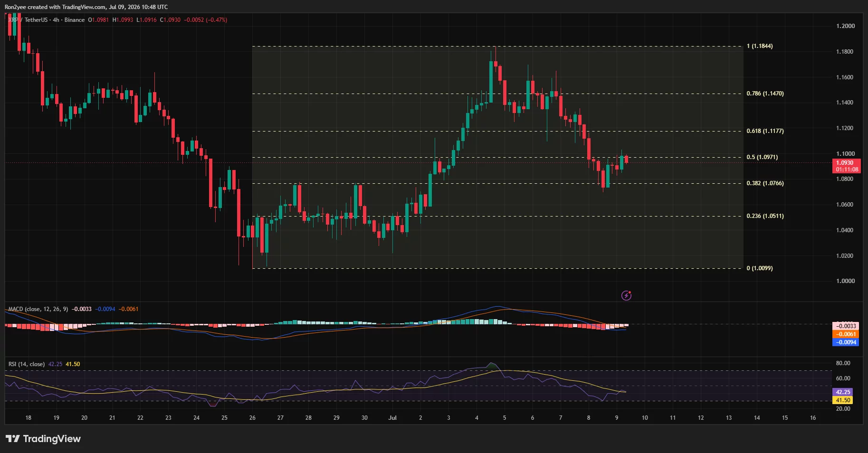The image size is (868, 453).
Task: Click the orange signal value tag -0.0061
Action: [x=846, y=334]
